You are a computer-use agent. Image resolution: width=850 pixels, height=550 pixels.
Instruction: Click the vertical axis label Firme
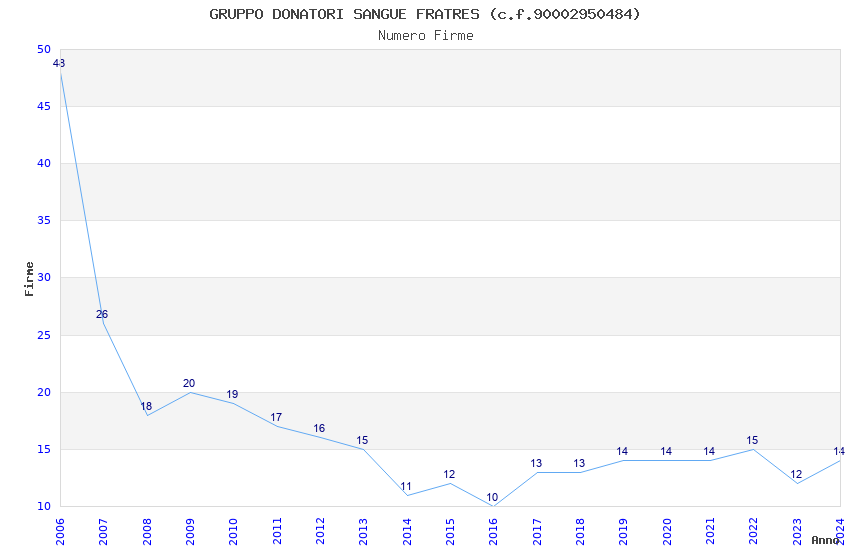pos(29,279)
